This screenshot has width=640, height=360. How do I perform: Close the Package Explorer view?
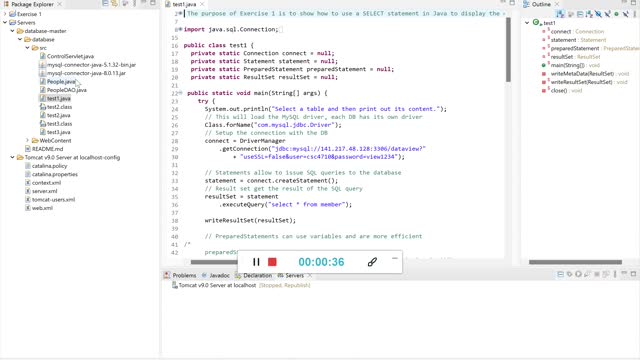[x=59, y=4]
